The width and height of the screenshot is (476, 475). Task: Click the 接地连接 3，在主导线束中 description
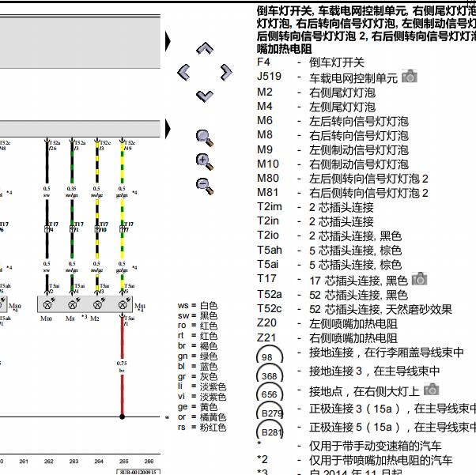tap(374, 371)
